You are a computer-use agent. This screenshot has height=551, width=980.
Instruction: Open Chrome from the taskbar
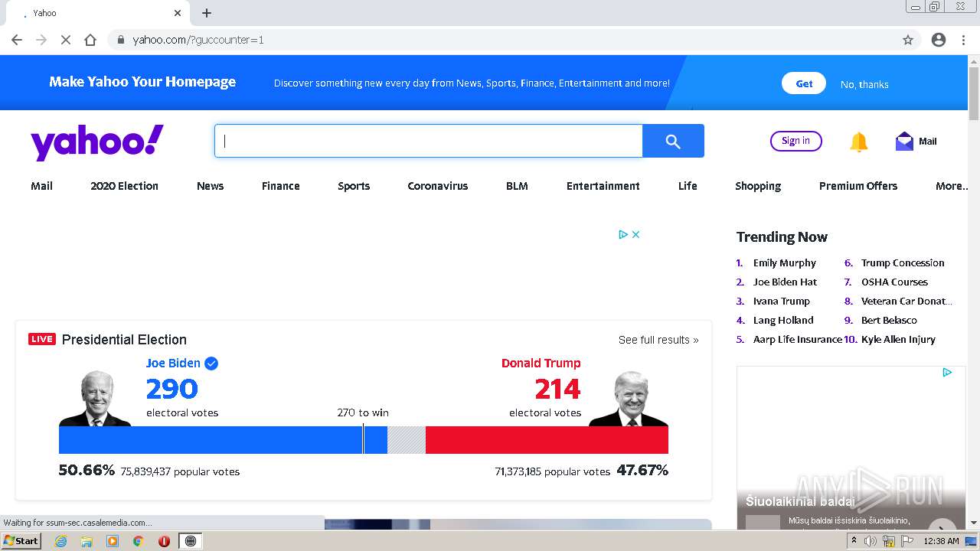(x=139, y=541)
